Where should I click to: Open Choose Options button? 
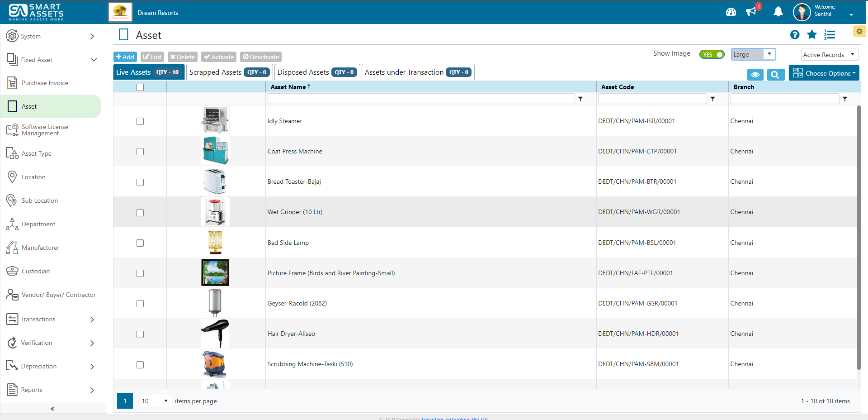point(824,73)
